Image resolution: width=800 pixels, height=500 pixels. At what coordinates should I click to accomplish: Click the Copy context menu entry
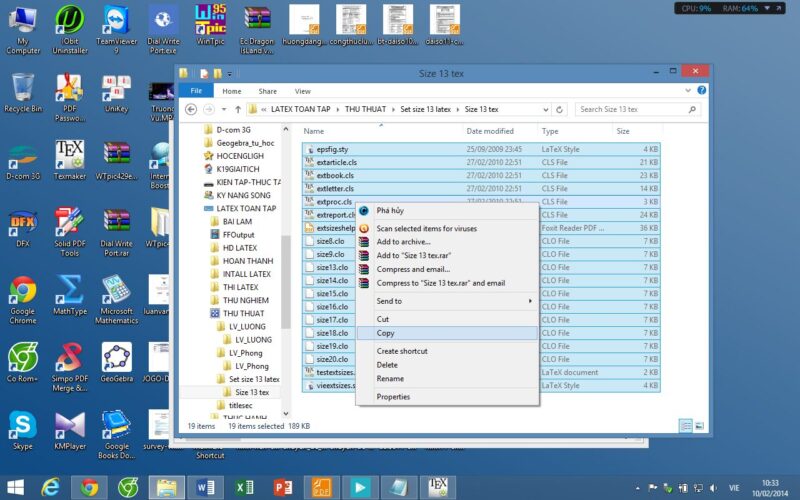point(386,333)
